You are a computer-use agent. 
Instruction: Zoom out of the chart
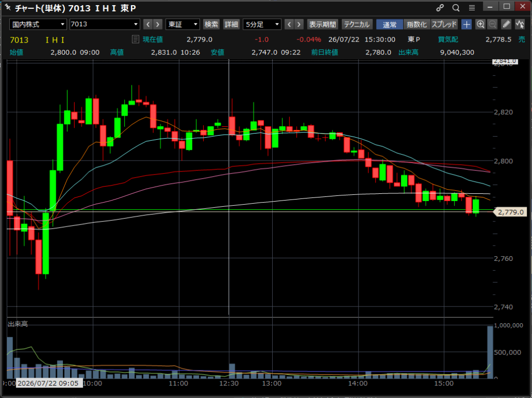tap(493, 24)
